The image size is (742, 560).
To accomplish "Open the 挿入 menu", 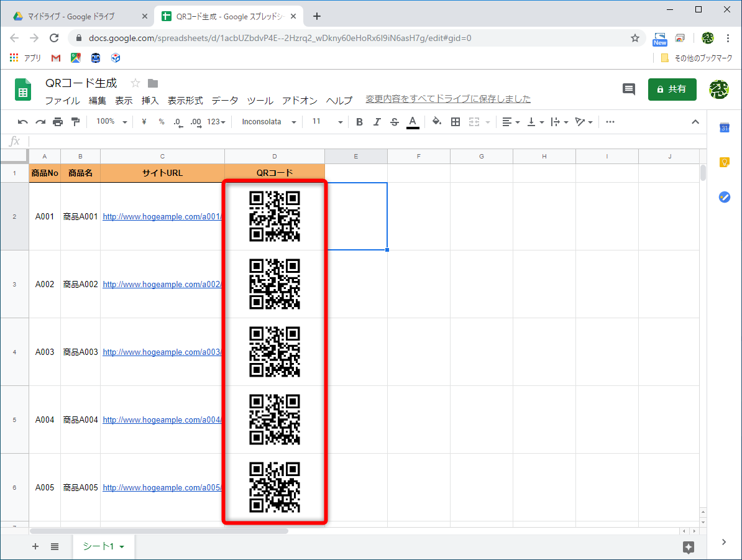I will (x=149, y=100).
